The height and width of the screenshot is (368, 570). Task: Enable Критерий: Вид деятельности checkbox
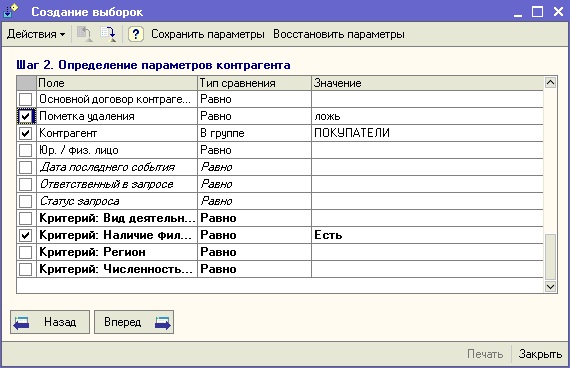coord(25,218)
